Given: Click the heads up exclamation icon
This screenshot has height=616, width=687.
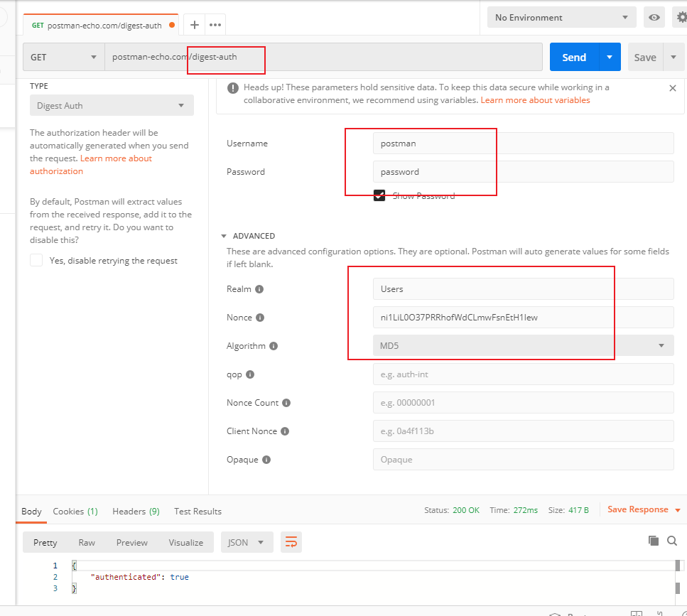Looking at the screenshot, I should (232, 88).
